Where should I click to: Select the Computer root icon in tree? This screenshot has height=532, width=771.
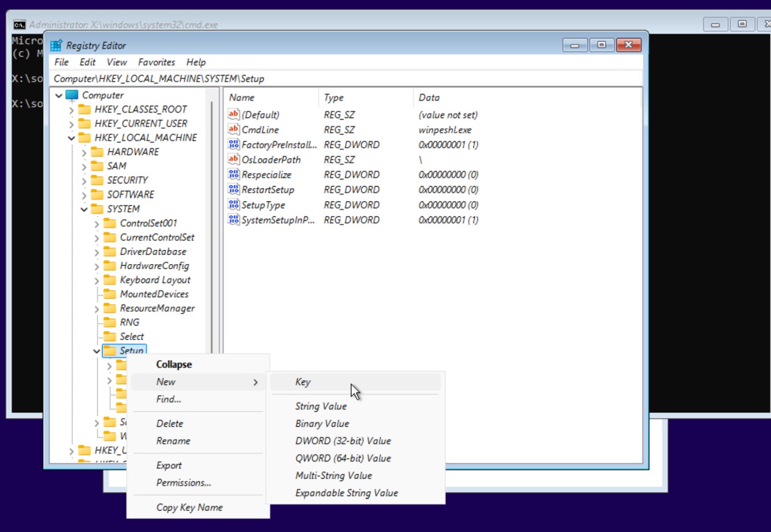point(72,95)
